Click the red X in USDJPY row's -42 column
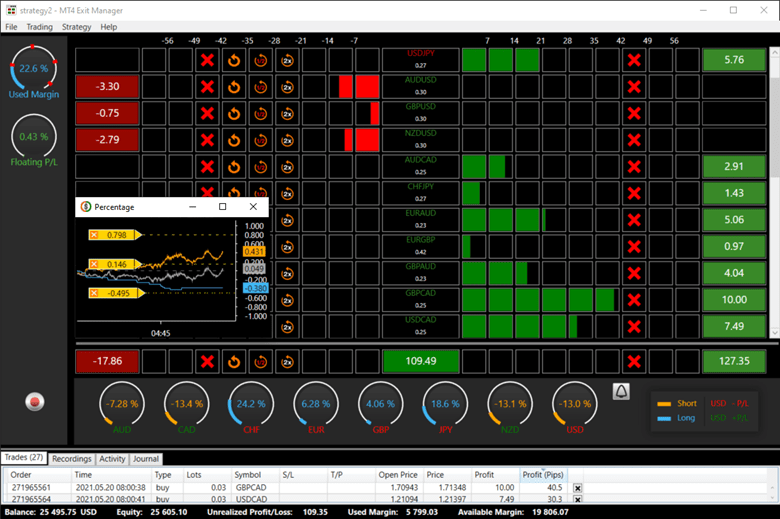 point(207,61)
